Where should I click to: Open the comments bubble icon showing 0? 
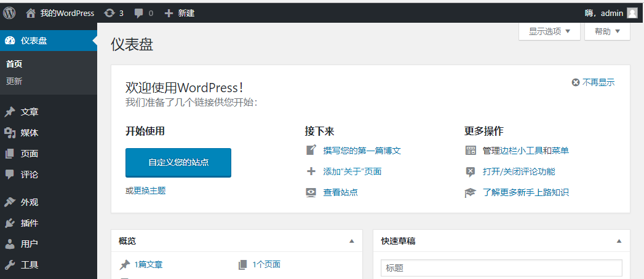tap(139, 14)
